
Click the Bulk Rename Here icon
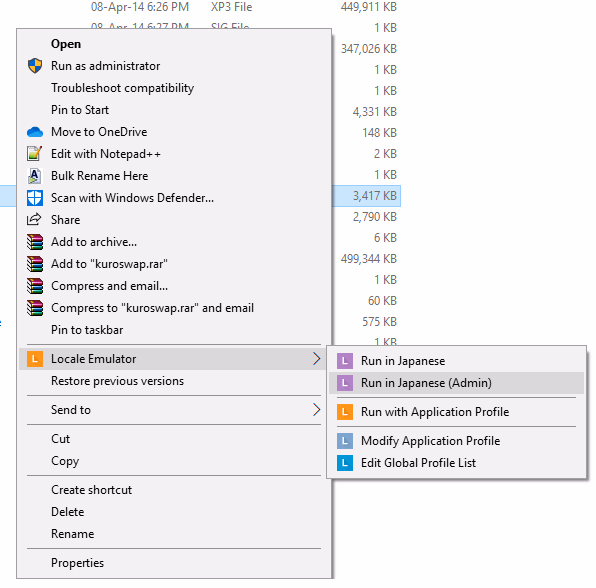click(x=35, y=176)
